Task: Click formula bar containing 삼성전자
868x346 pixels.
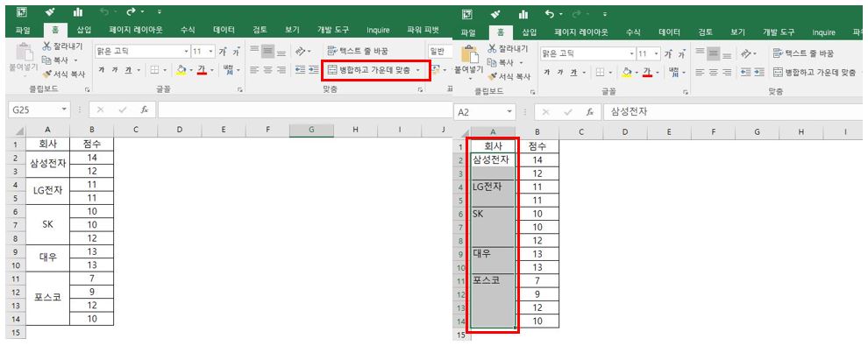Action: (734, 112)
